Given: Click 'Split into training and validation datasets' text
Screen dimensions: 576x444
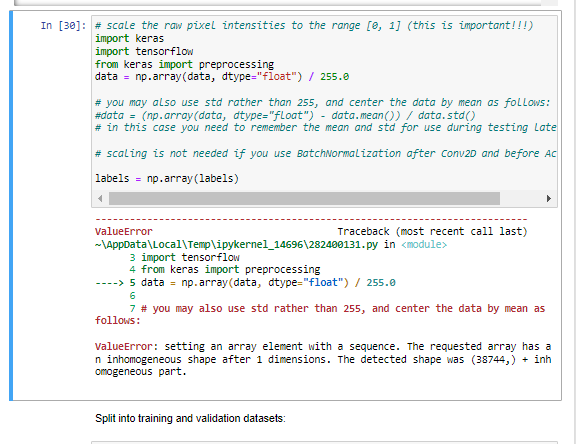Looking at the screenshot, I should click(190, 419).
